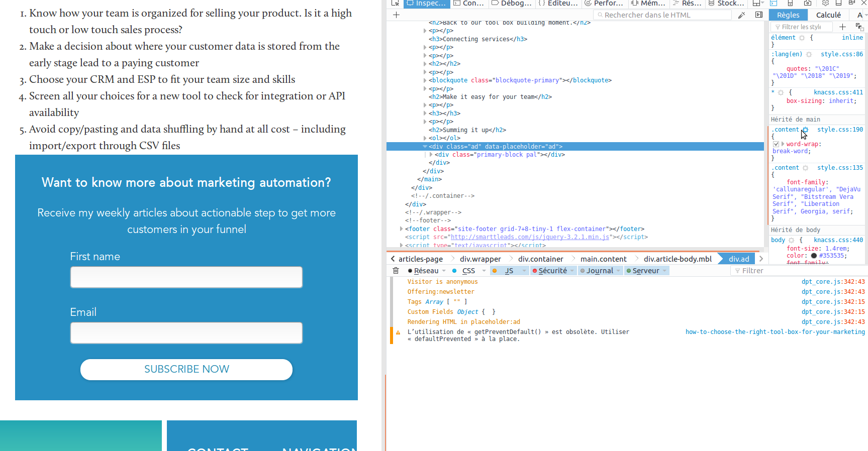Click the add new CSS rule plus icon
This screenshot has height=451, width=868.
point(843,27)
